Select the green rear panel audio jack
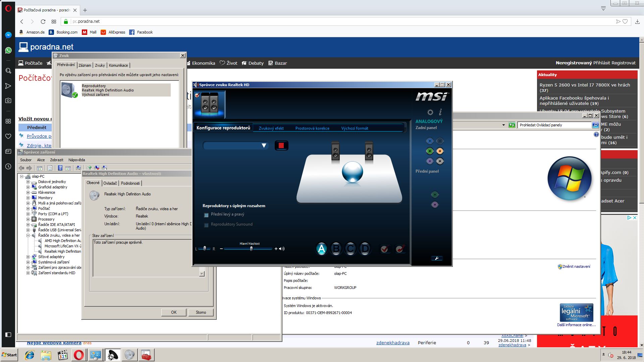644x362 pixels. pyautogui.click(x=430, y=151)
